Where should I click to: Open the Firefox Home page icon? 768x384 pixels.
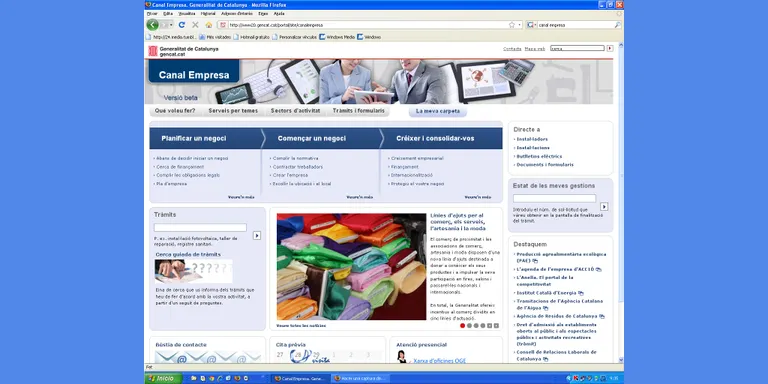coord(209,24)
